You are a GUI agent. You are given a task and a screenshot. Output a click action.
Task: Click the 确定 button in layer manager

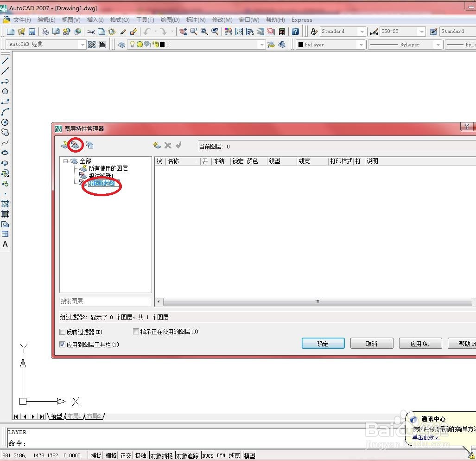pyautogui.click(x=323, y=344)
